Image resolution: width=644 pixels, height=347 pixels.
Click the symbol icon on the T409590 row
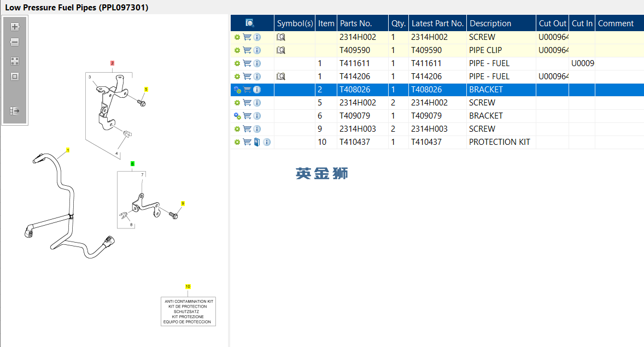tap(281, 50)
